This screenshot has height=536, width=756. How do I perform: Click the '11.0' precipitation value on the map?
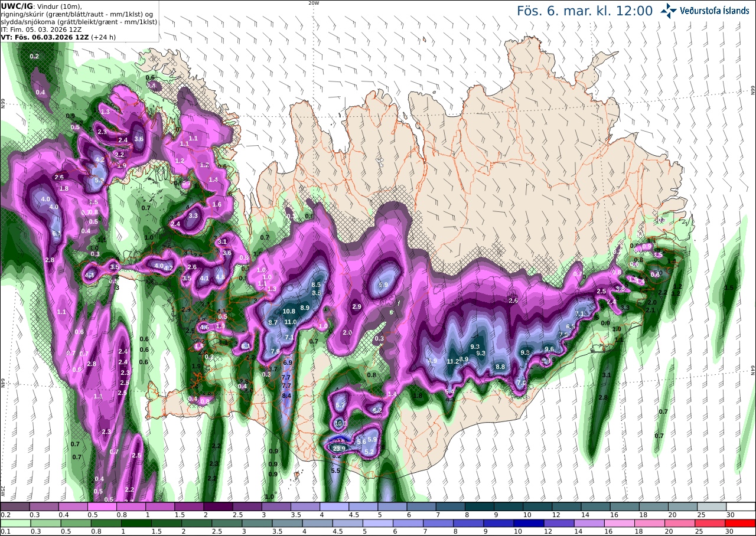point(291,322)
